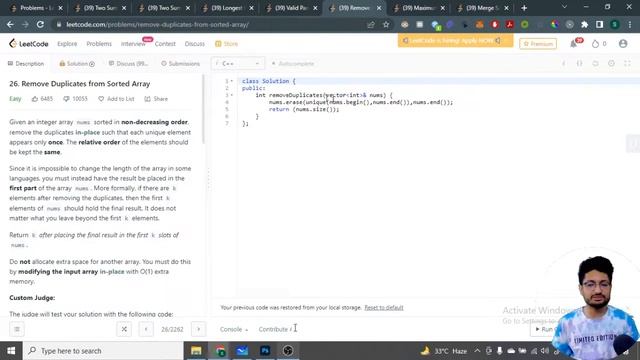Click the Reset to default link
This screenshot has width=640, height=360.
(384, 308)
